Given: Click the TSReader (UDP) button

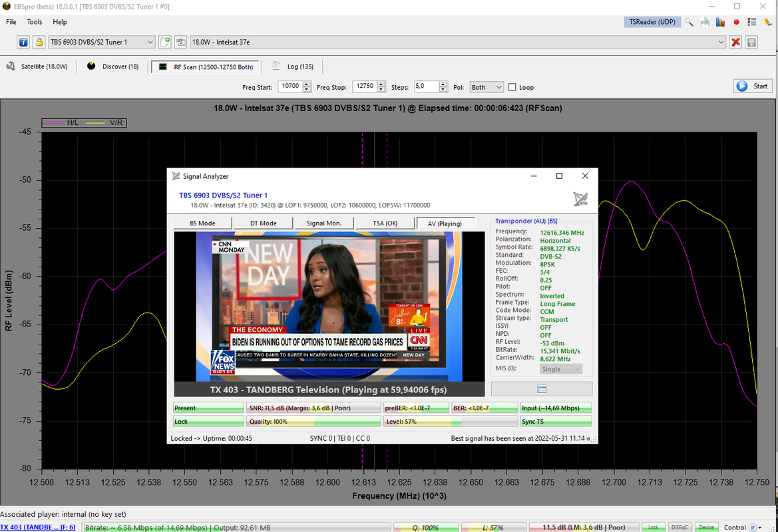Looking at the screenshot, I should pyautogui.click(x=652, y=22).
